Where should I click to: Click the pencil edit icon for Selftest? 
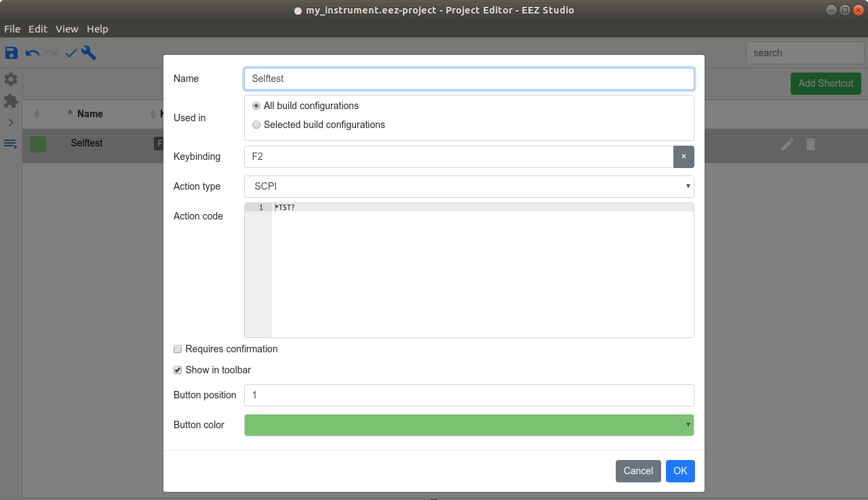(787, 144)
